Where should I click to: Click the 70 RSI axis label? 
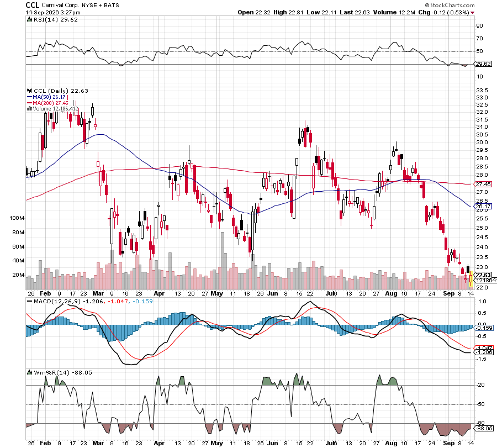tap(479, 38)
